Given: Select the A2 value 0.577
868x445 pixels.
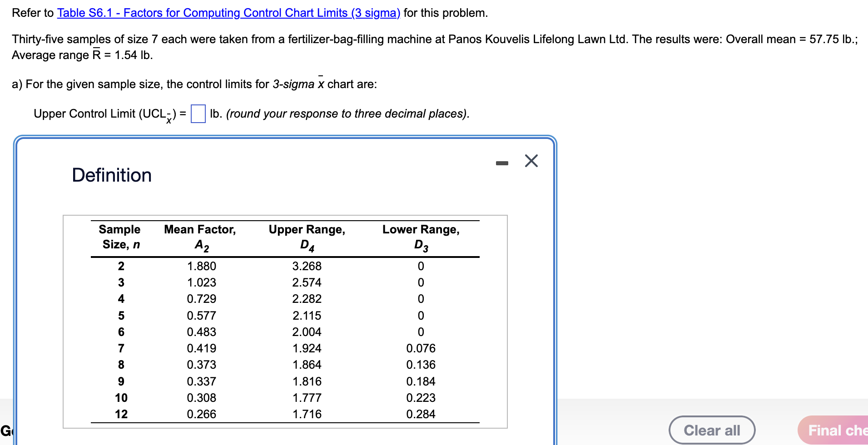Looking at the screenshot, I should pos(202,316).
